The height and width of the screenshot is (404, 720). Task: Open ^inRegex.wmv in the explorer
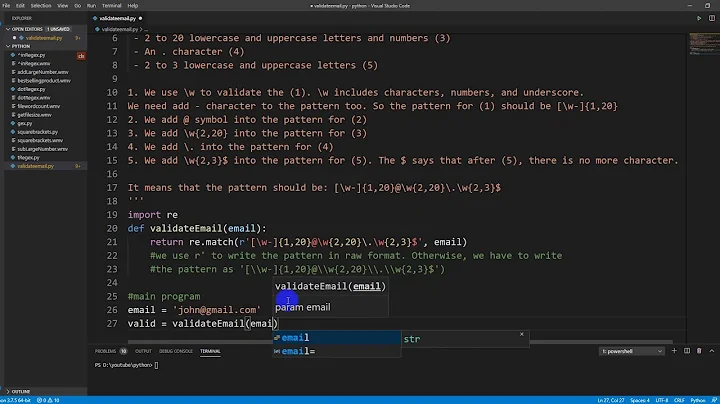click(x=34, y=63)
